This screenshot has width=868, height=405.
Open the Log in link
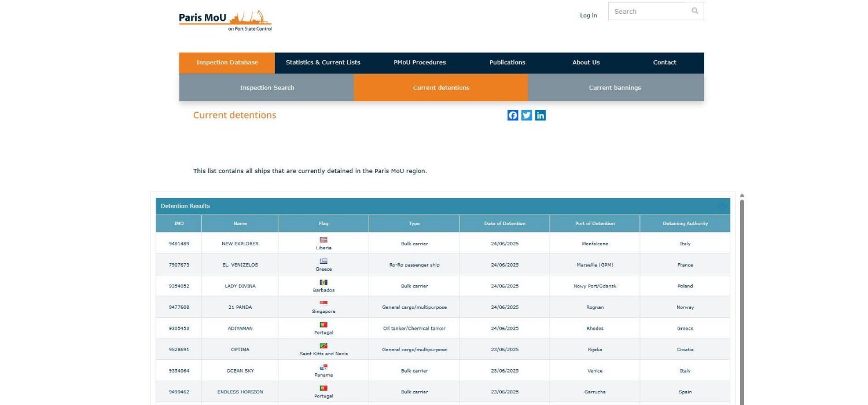tap(589, 16)
